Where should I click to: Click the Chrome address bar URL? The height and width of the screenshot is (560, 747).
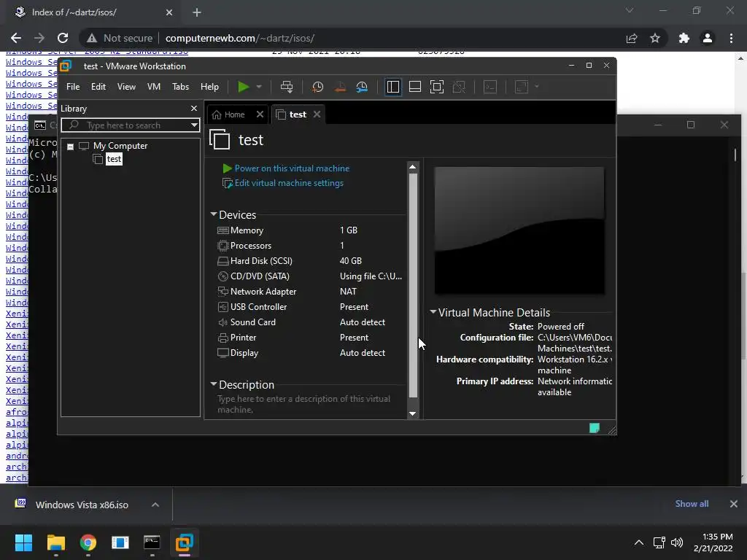coord(239,38)
